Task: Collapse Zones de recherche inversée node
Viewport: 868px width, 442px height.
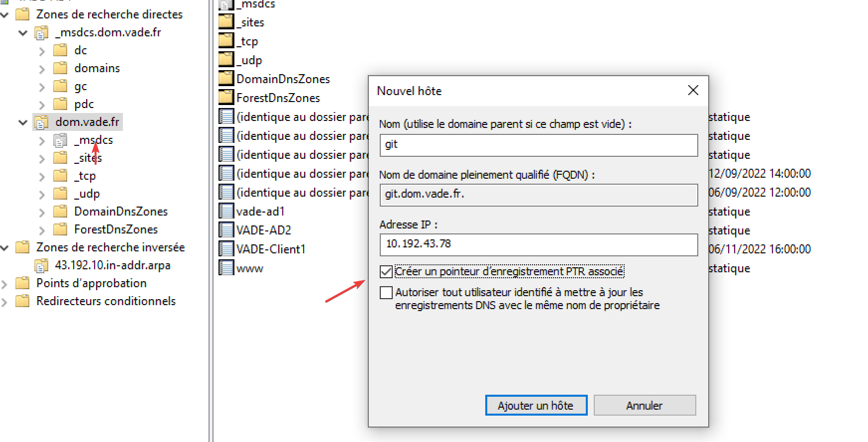Action: (5, 248)
